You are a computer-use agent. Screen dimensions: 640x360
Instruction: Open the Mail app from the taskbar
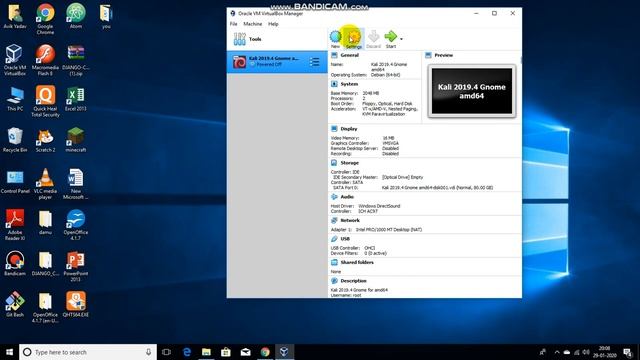coord(245,352)
